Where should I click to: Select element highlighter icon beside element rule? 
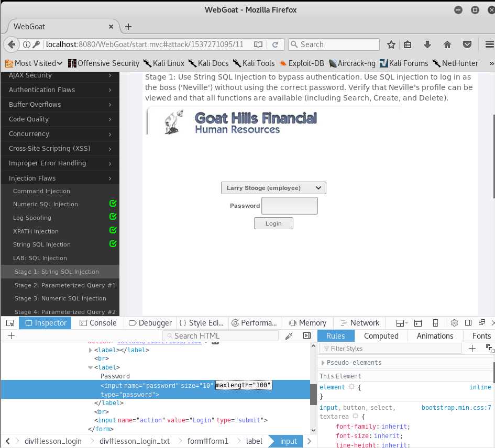(x=351, y=387)
